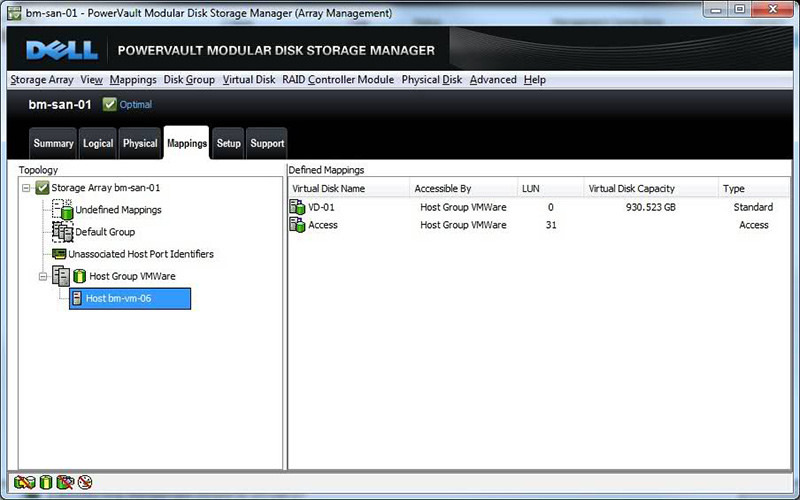Click the Optimal status link
The width and height of the screenshot is (800, 500).
coord(136,105)
